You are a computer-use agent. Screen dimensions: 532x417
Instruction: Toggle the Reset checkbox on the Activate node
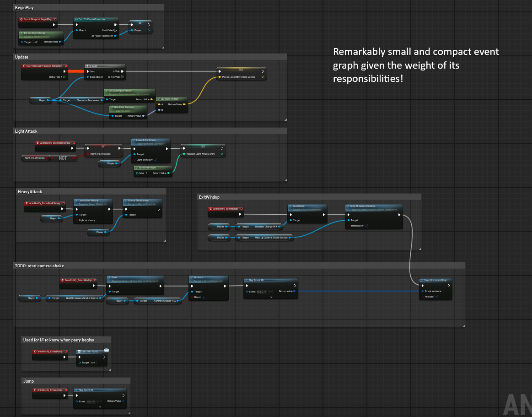pyautogui.click(x=203, y=297)
